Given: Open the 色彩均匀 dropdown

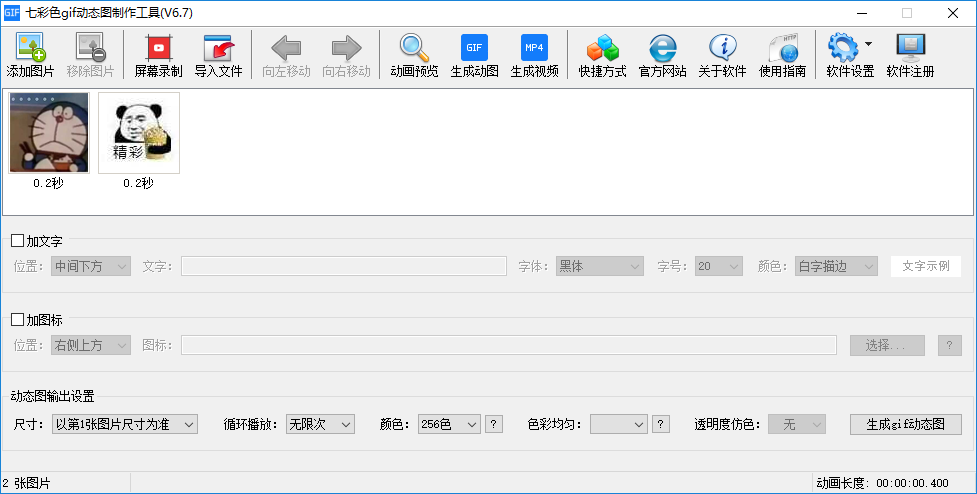Looking at the screenshot, I should pos(619,424).
